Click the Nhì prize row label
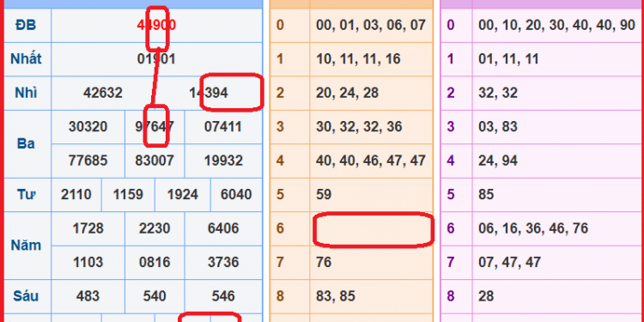The image size is (644, 322). click(26, 94)
